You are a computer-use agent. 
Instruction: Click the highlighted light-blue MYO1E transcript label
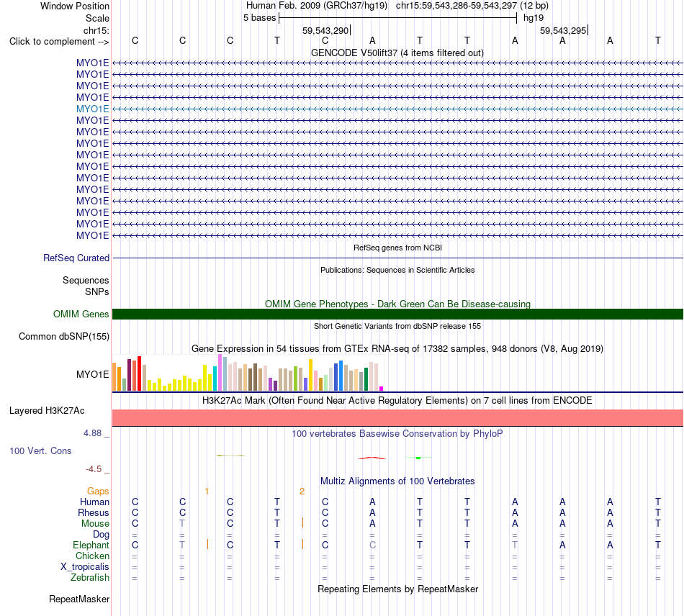point(92,109)
